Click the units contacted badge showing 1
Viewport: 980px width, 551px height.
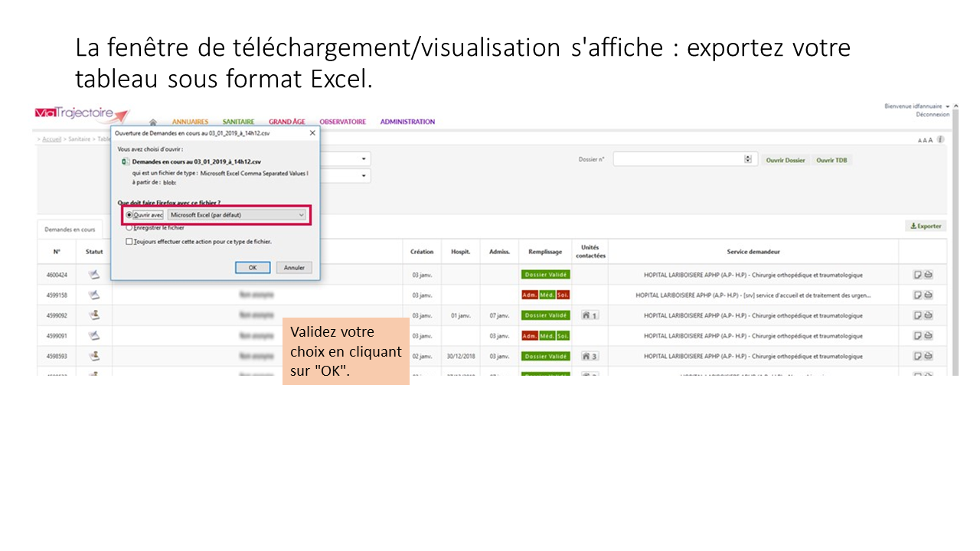click(x=590, y=315)
